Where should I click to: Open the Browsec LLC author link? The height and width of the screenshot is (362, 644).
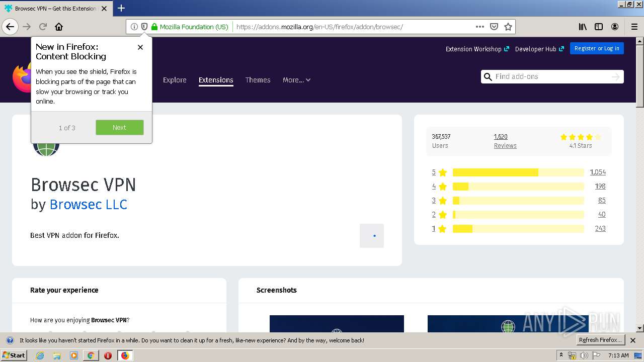click(89, 205)
